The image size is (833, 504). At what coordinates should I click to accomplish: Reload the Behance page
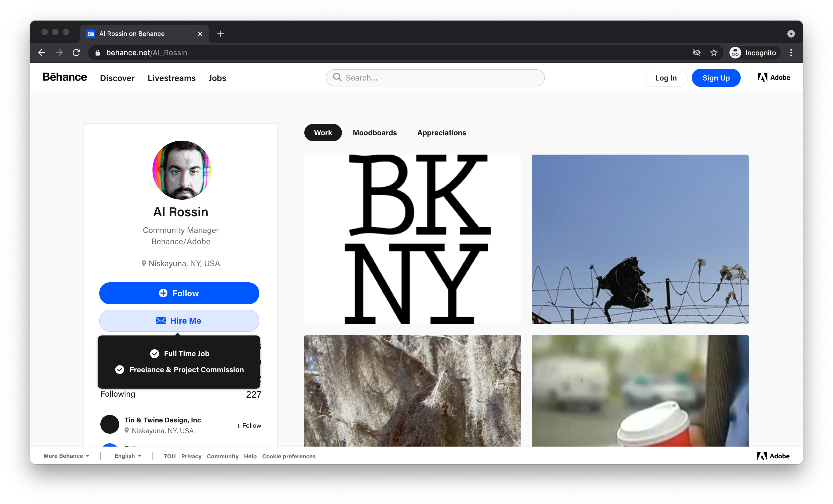point(76,53)
